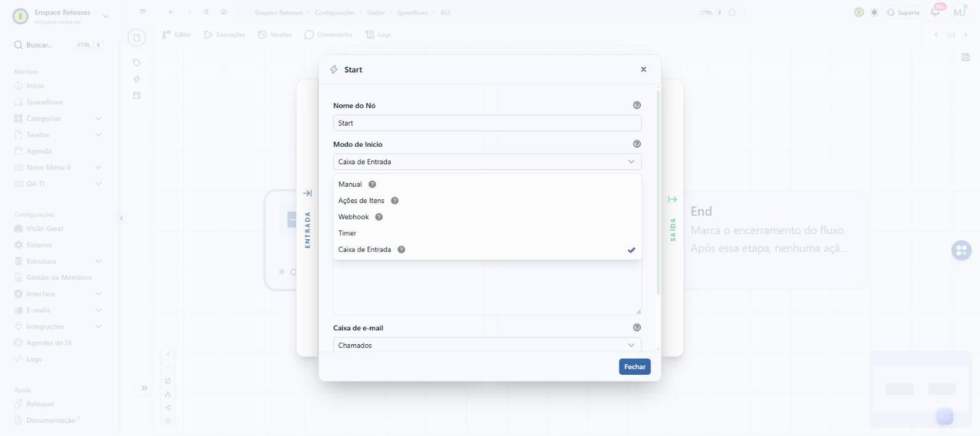Click the help icon beside Caixa de e-mail
Image resolution: width=980 pixels, height=436 pixels.
tap(637, 327)
